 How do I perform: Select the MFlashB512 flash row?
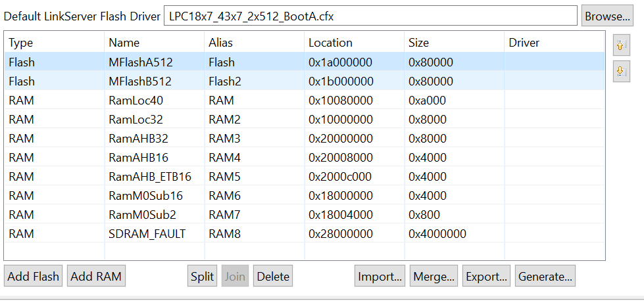140,81
